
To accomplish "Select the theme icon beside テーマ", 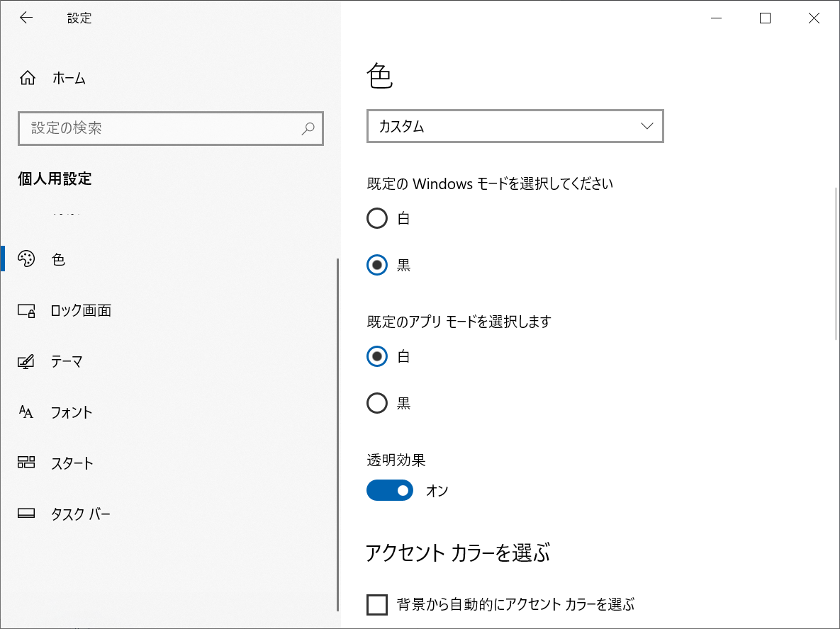I will click(x=26, y=361).
